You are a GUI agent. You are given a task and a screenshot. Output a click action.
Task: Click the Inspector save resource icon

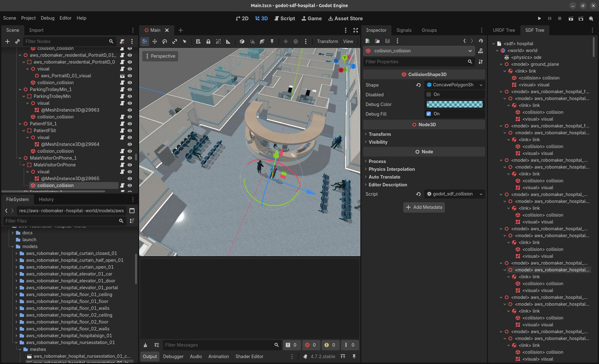[387, 41]
